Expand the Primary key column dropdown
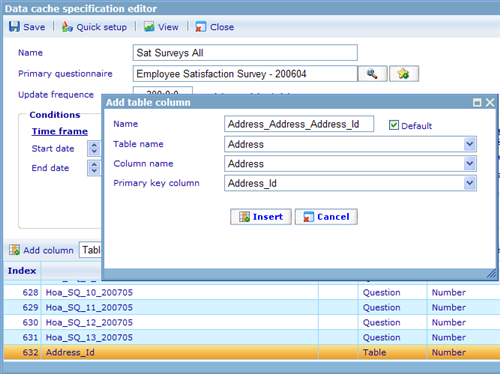The width and height of the screenshot is (500, 374). click(470, 183)
